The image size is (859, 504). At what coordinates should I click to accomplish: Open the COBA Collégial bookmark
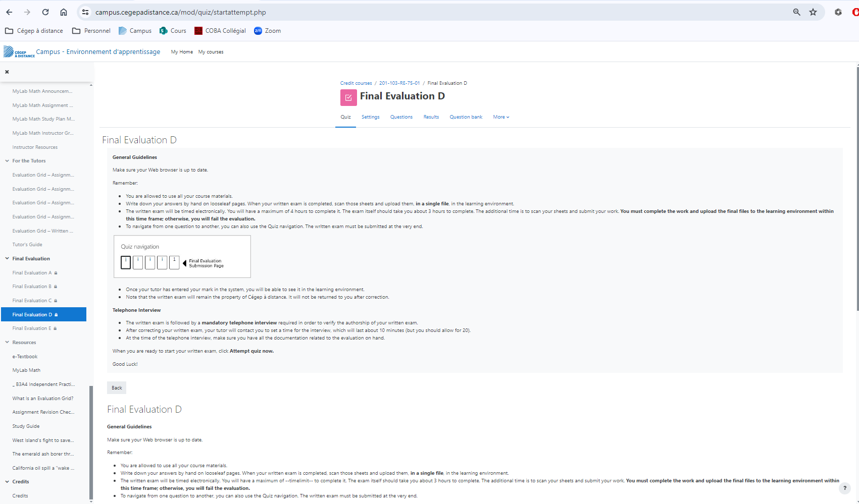point(220,31)
